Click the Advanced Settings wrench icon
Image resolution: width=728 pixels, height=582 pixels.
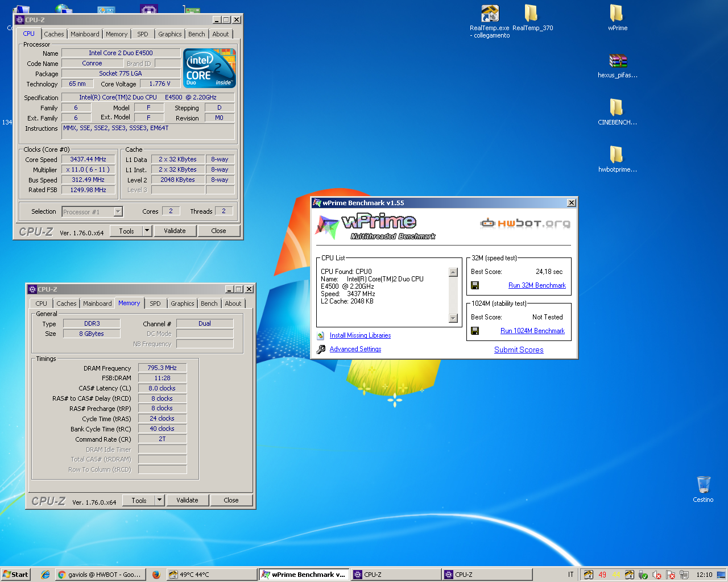pos(321,349)
